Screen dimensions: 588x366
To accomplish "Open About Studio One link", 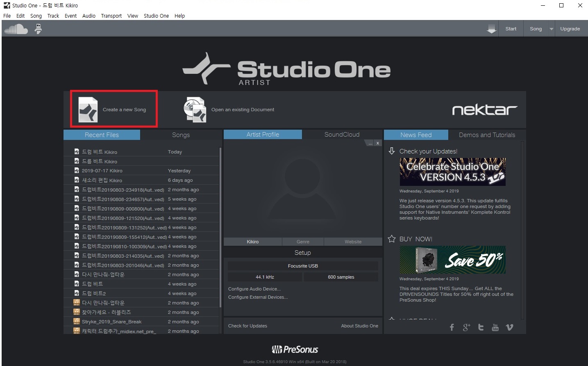I will 359,326.
